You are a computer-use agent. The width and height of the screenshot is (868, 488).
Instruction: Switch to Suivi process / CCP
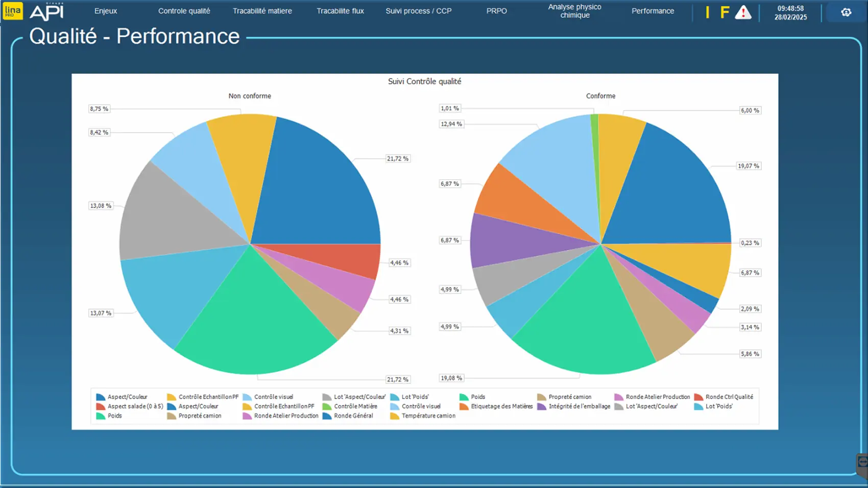tap(418, 11)
